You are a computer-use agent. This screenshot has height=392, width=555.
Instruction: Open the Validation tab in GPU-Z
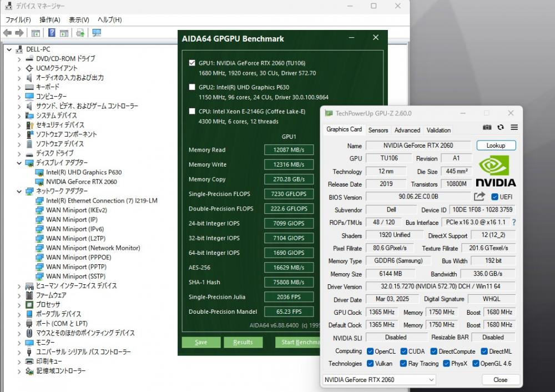pos(438,130)
